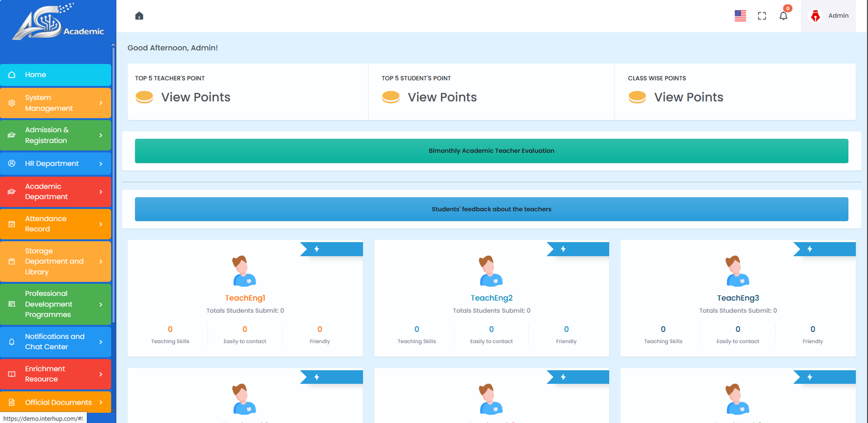Expand HR Department chevron
The height and width of the screenshot is (423, 868).
click(101, 163)
